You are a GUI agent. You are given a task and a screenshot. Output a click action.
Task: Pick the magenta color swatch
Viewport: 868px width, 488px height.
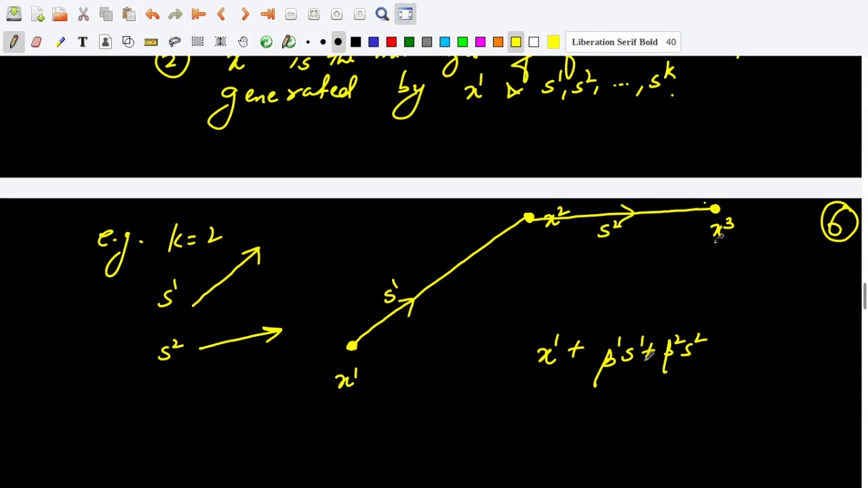pos(480,42)
